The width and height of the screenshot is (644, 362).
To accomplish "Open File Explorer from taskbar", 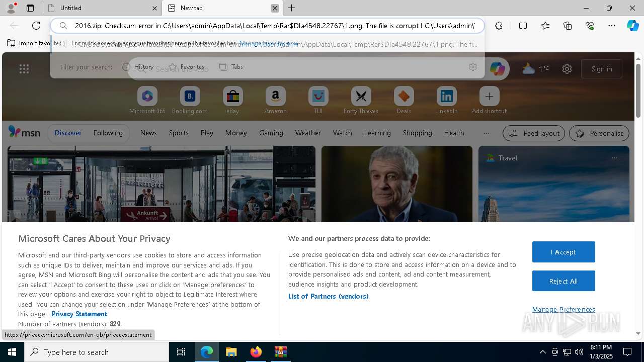I will tap(231, 352).
